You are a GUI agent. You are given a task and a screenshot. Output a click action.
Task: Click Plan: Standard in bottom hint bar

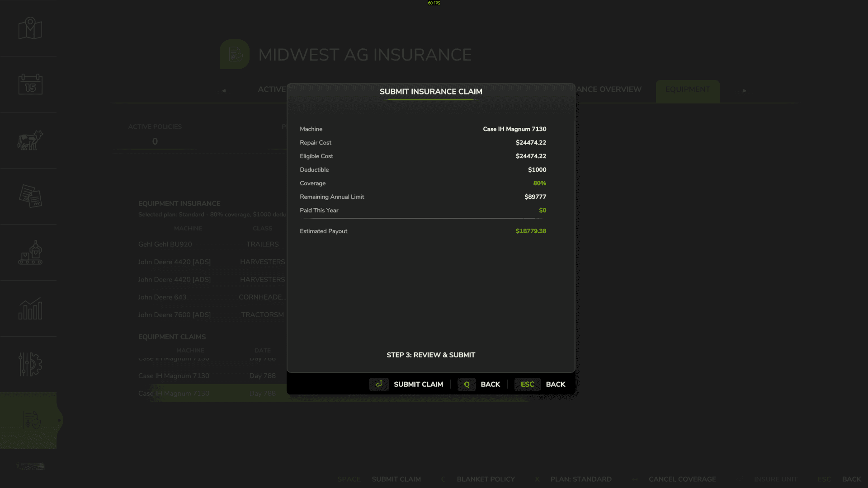(x=581, y=479)
